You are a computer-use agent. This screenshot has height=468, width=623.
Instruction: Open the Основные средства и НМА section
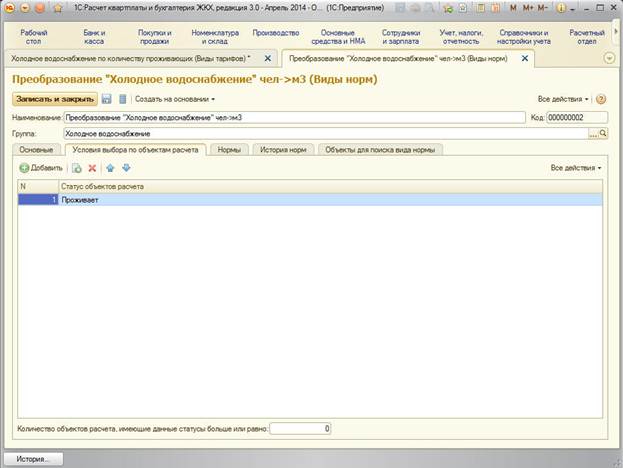(338, 37)
